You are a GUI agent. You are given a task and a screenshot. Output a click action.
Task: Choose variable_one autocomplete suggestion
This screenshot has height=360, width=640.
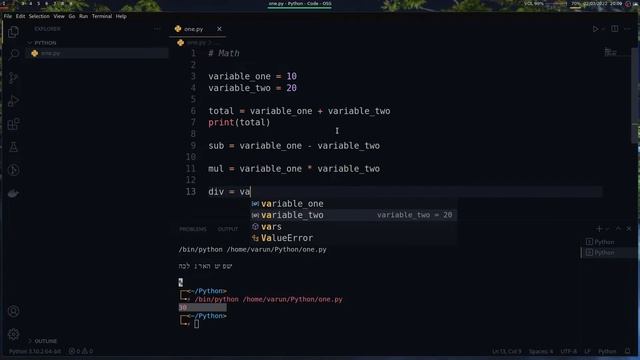tap(353, 204)
